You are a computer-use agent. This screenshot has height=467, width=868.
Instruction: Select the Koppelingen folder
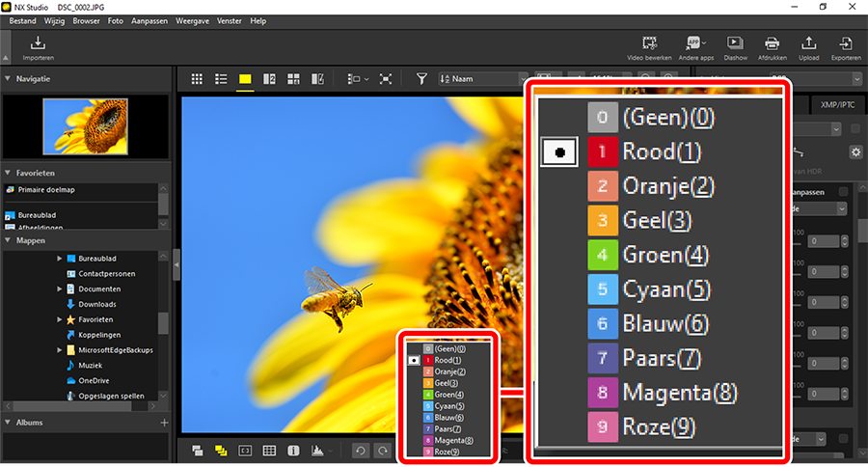[x=99, y=335]
